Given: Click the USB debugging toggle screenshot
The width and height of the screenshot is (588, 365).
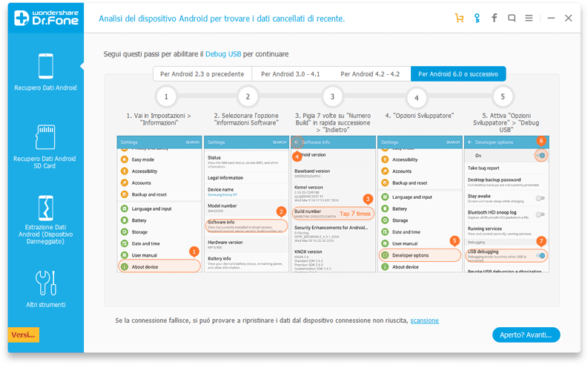Looking at the screenshot, I should pyautogui.click(x=506, y=204).
